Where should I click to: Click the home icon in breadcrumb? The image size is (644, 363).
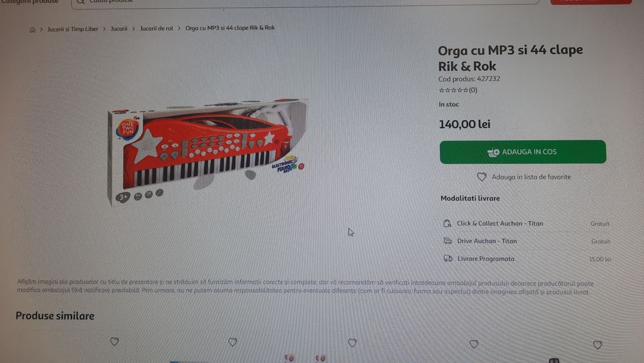coord(32,30)
